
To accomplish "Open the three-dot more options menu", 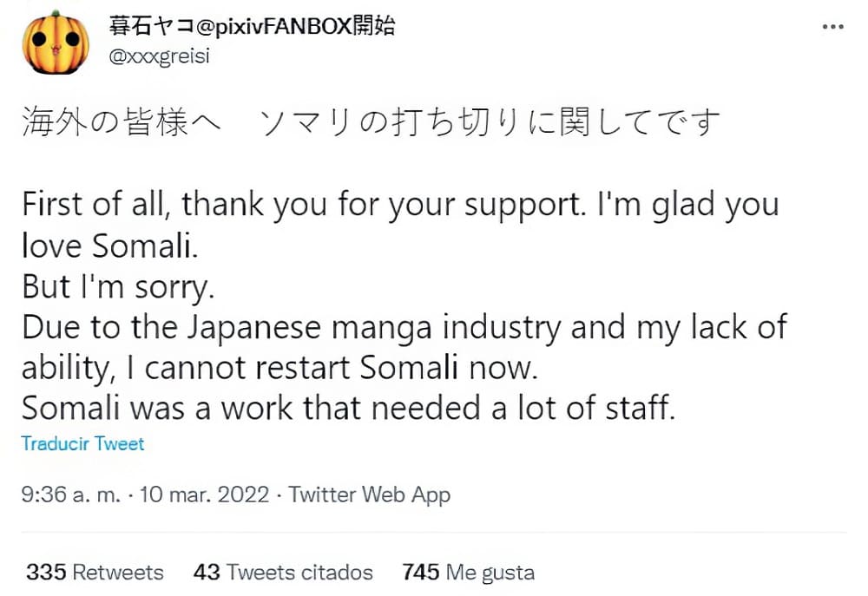I will point(832,26).
